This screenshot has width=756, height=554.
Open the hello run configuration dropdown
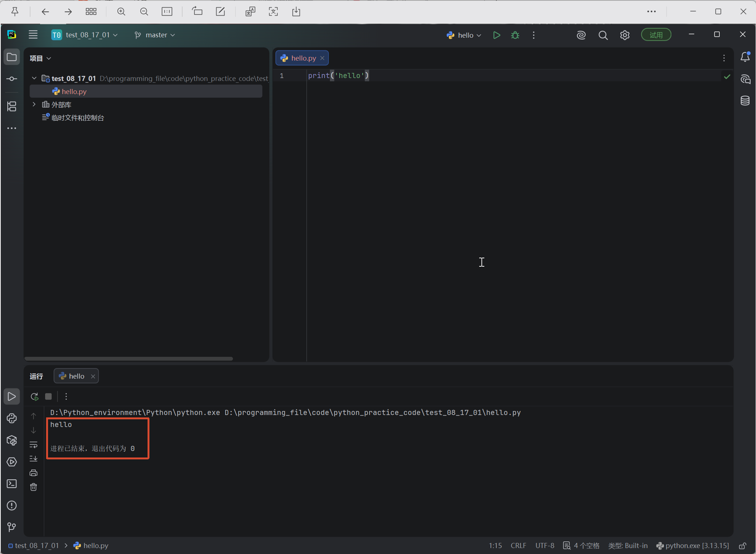(x=464, y=35)
